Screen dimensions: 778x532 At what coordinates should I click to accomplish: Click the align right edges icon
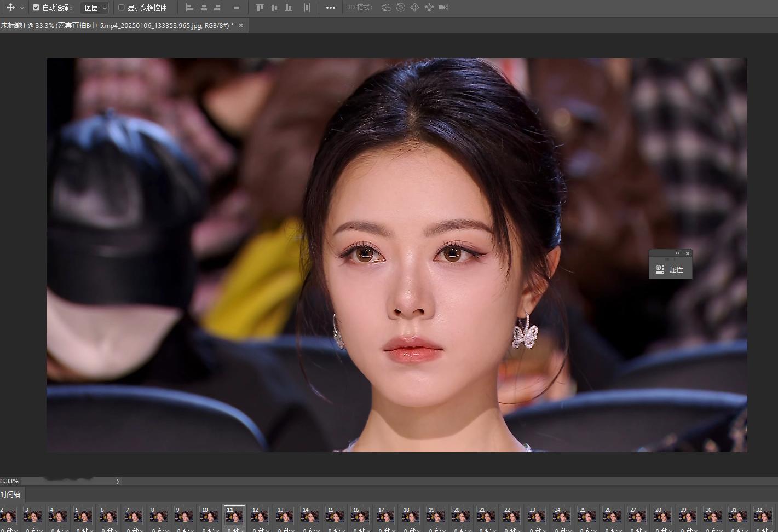coord(218,8)
